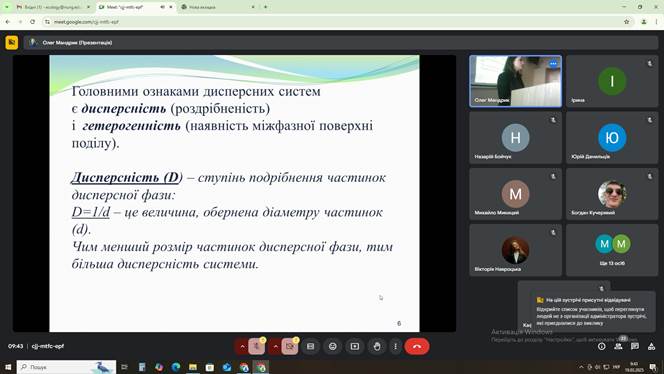The width and height of the screenshot is (664, 374).
Task: Click the yellow stop-pinned-presentation icon
Action: pos(11,42)
